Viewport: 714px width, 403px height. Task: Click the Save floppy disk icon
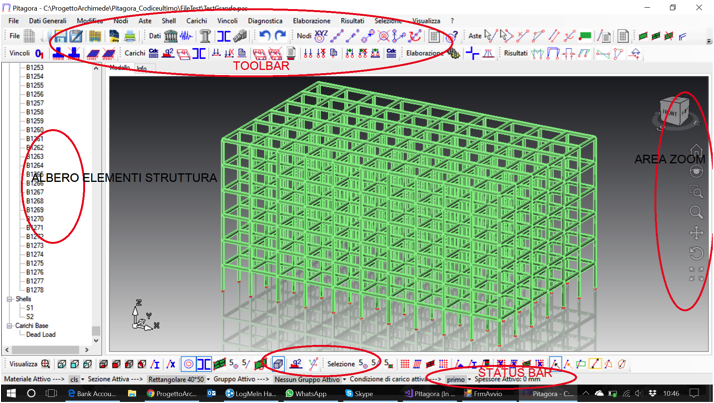pyautogui.click(x=60, y=36)
